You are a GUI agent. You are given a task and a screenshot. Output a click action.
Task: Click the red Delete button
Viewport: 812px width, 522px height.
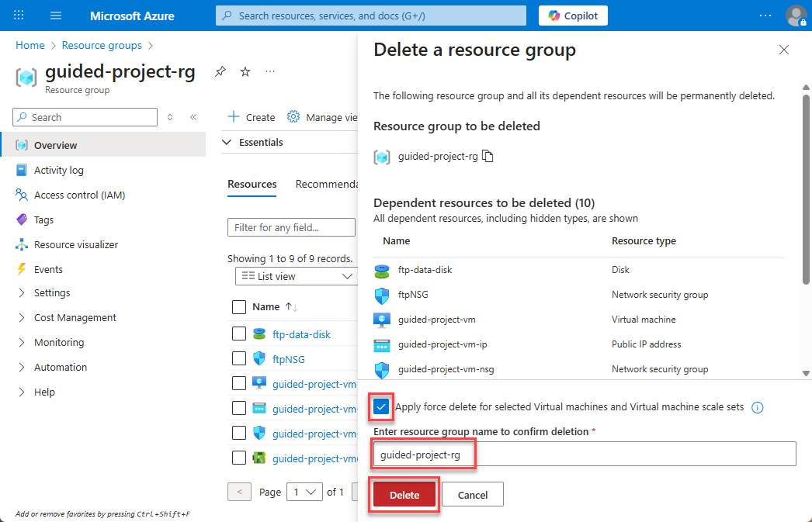coord(404,495)
